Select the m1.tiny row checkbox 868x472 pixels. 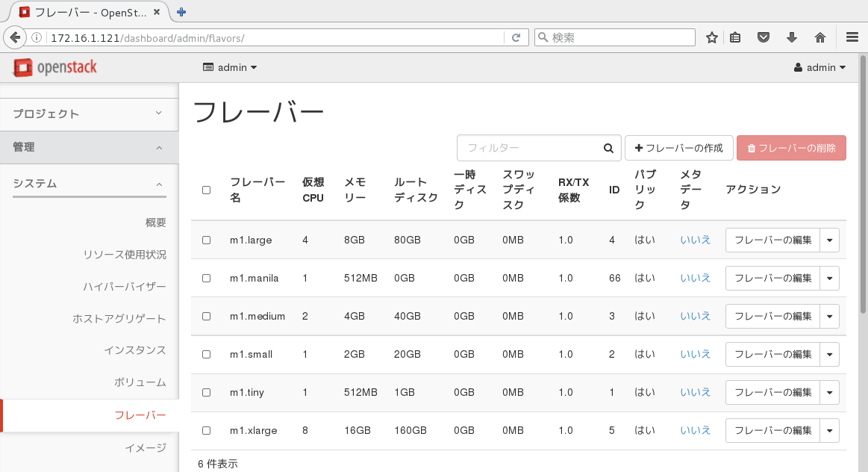coord(207,392)
